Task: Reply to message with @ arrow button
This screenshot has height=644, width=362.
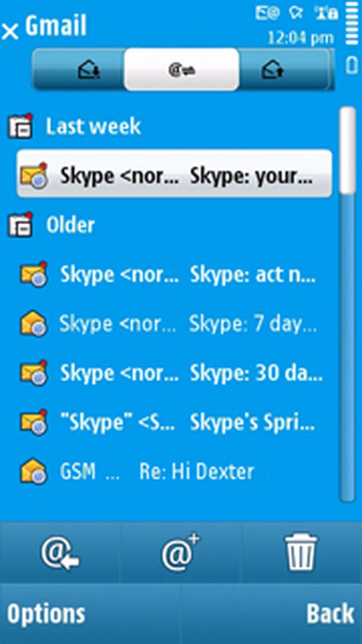Action: point(60,553)
